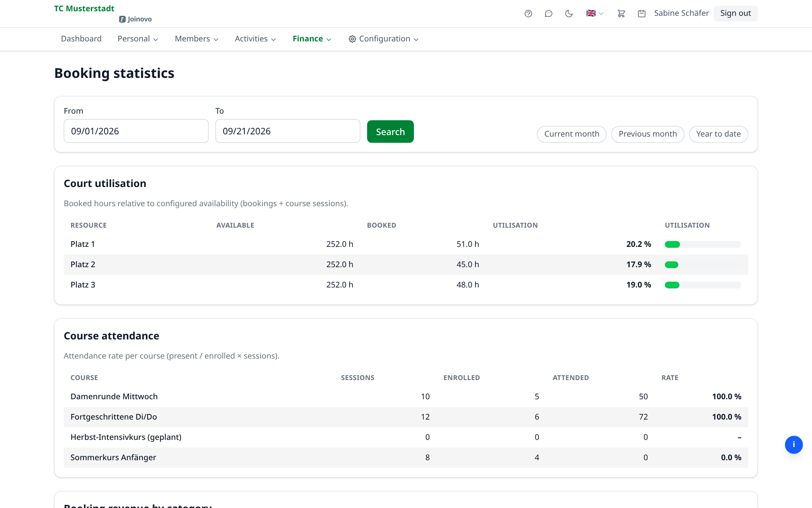Expand the Finance menu
Screen dimensions: 812x508
click(312, 39)
